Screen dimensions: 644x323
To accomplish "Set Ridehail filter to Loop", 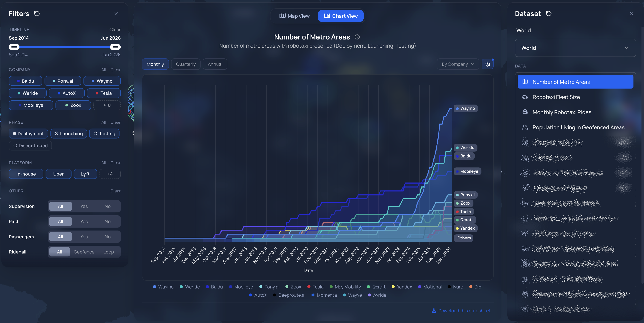I will pos(109,252).
